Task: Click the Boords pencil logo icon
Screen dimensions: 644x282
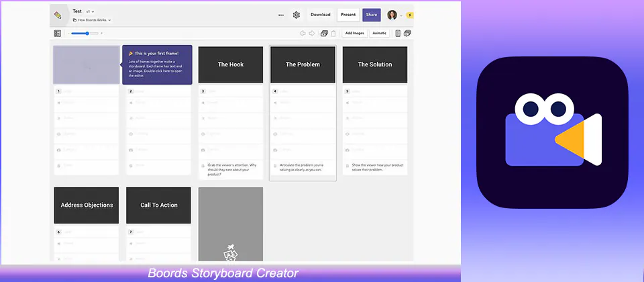Action: click(58, 15)
